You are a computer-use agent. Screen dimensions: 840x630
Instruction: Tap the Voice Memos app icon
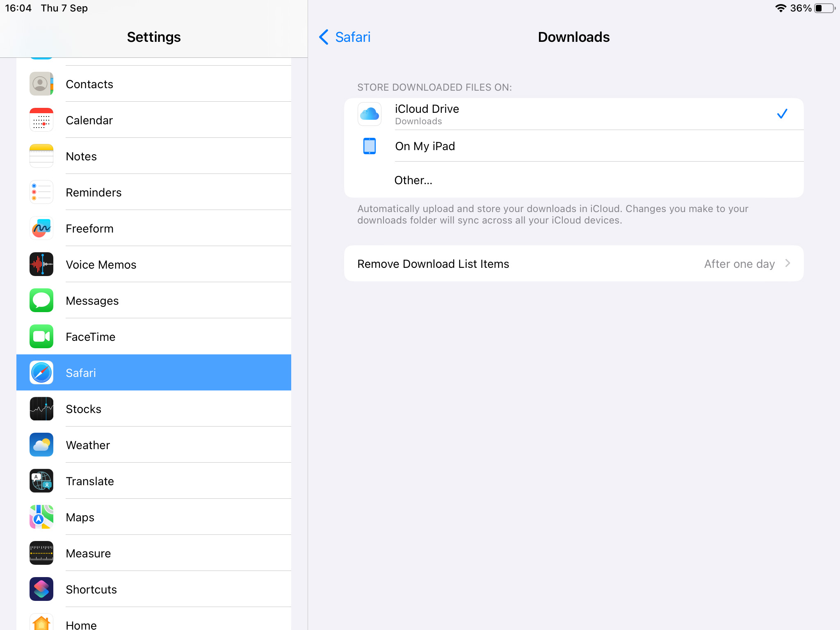pos(41,264)
